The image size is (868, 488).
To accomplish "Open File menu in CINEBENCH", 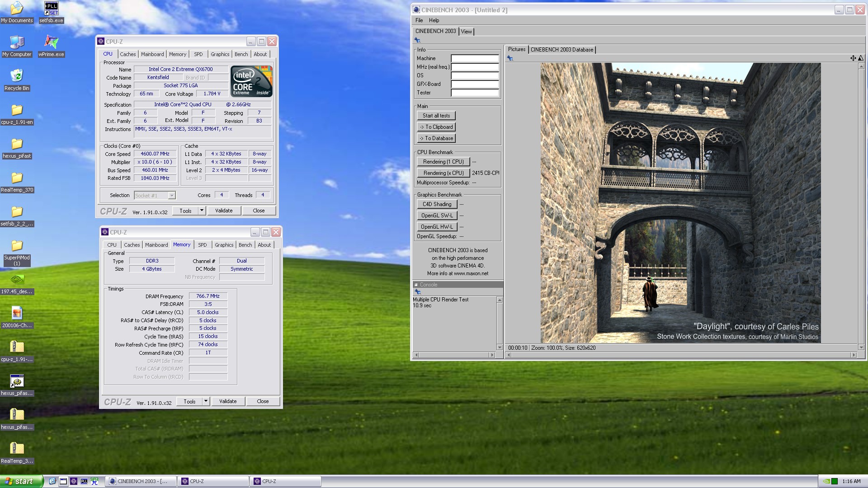I will click(419, 20).
